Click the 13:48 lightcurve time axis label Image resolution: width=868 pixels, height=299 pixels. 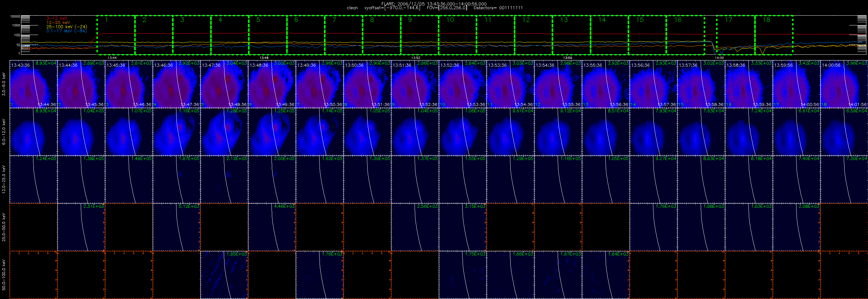click(x=264, y=58)
